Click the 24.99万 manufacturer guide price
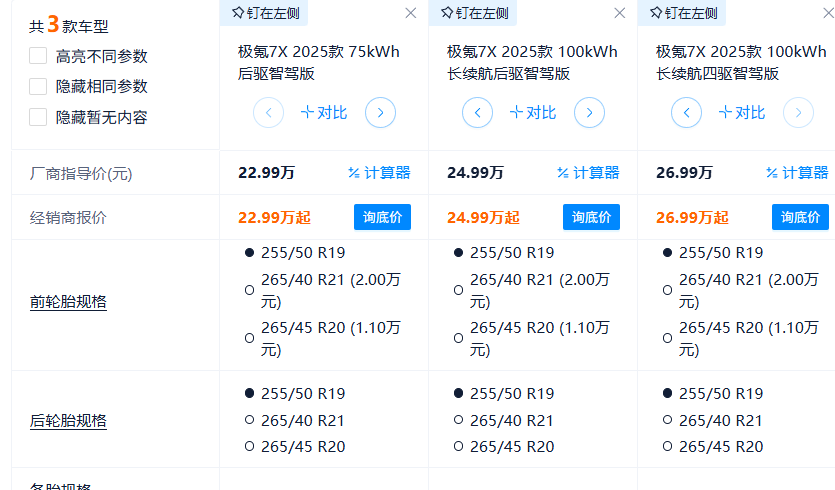This screenshot has height=490, width=835. click(475, 173)
